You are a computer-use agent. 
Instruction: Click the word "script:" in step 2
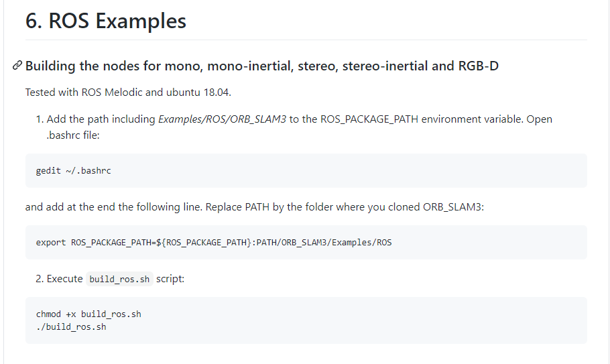tap(170, 279)
